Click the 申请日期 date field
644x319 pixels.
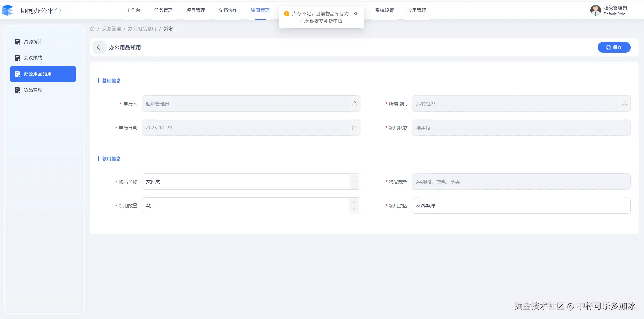click(251, 128)
